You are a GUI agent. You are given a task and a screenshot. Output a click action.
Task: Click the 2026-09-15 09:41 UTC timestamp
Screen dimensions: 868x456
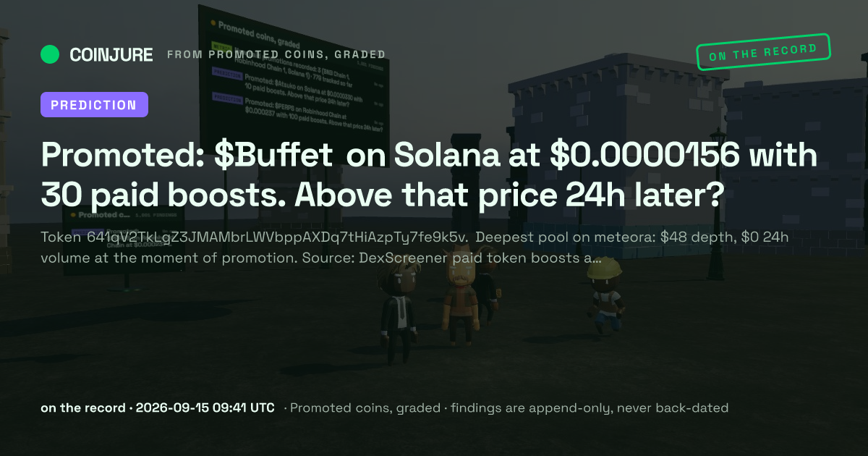coord(205,408)
